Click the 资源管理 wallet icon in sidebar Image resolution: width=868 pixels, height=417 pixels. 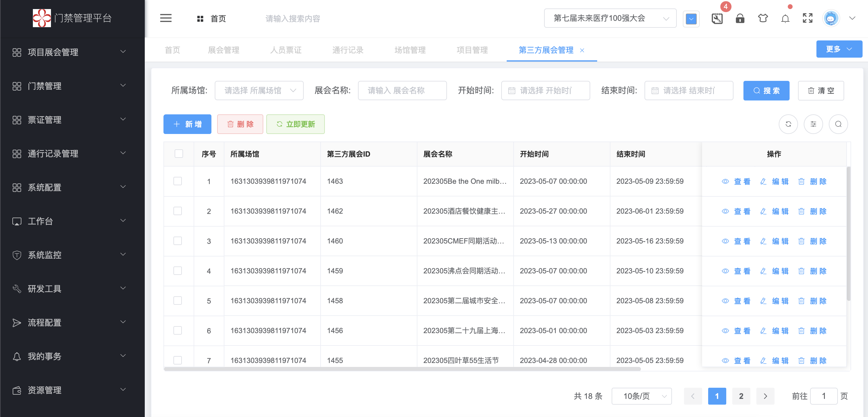(x=17, y=390)
